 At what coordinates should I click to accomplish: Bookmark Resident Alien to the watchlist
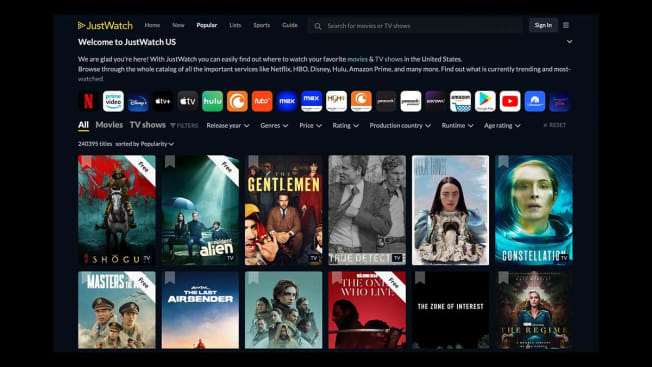click(x=170, y=161)
